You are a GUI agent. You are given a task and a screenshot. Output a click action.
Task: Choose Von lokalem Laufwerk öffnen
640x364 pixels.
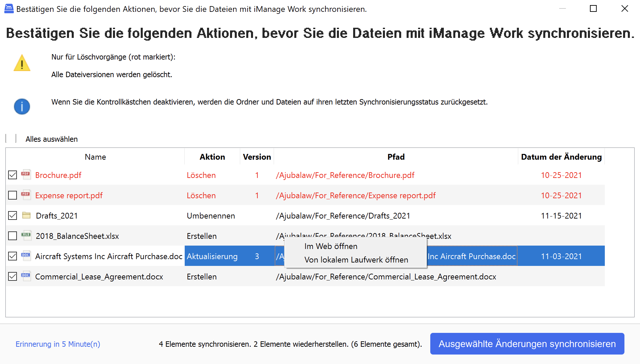(x=356, y=260)
